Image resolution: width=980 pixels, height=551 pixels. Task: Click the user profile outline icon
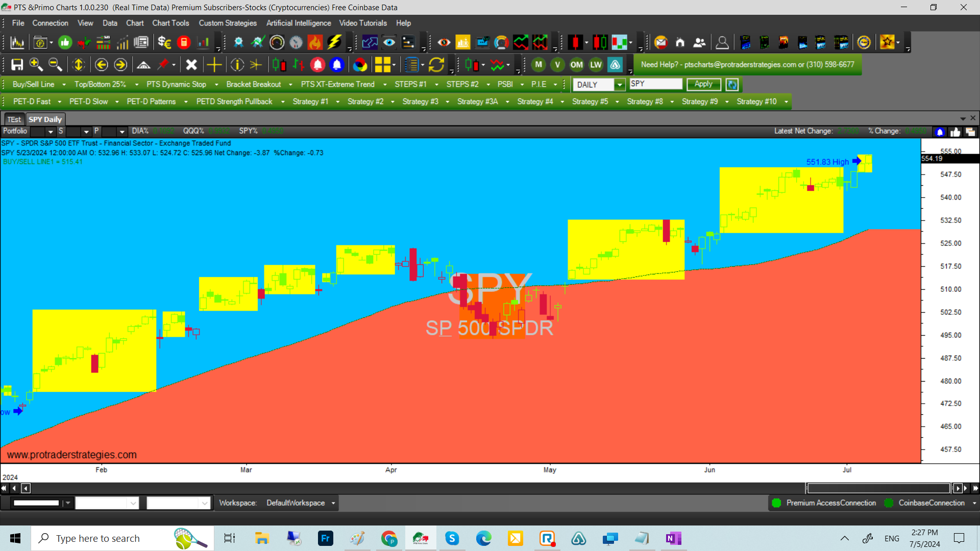722,42
